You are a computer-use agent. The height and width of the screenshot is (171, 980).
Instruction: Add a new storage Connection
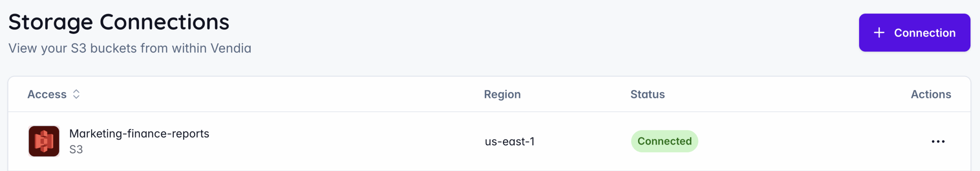point(914,33)
